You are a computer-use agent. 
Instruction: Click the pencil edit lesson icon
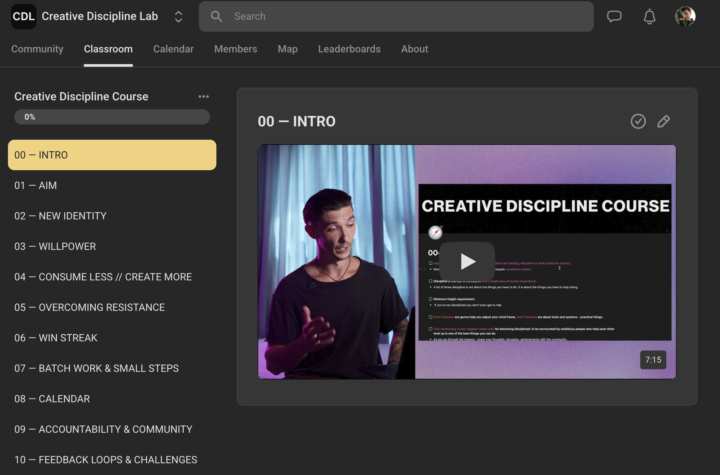pos(664,121)
